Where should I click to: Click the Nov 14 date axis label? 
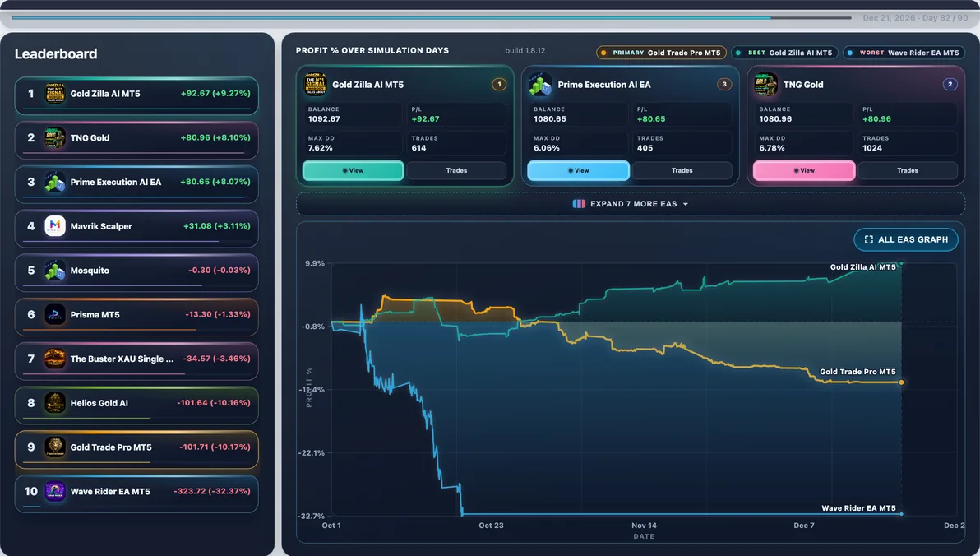click(644, 526)
